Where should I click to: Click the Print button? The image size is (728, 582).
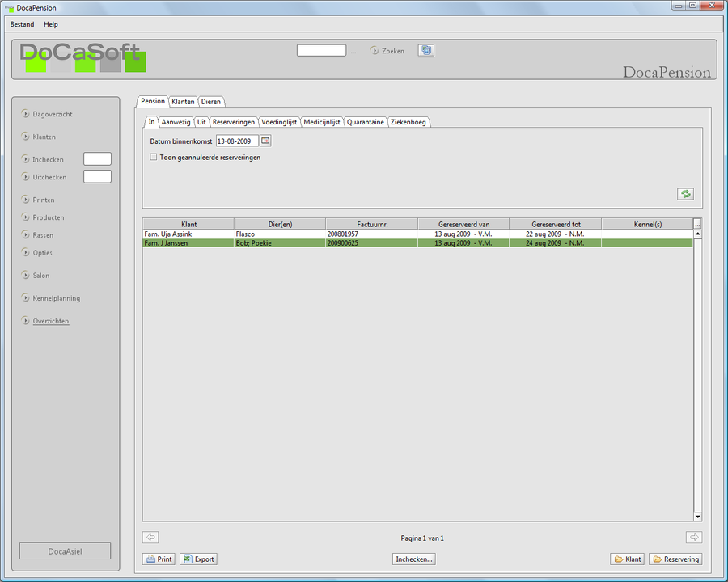(x=159, y=559)
